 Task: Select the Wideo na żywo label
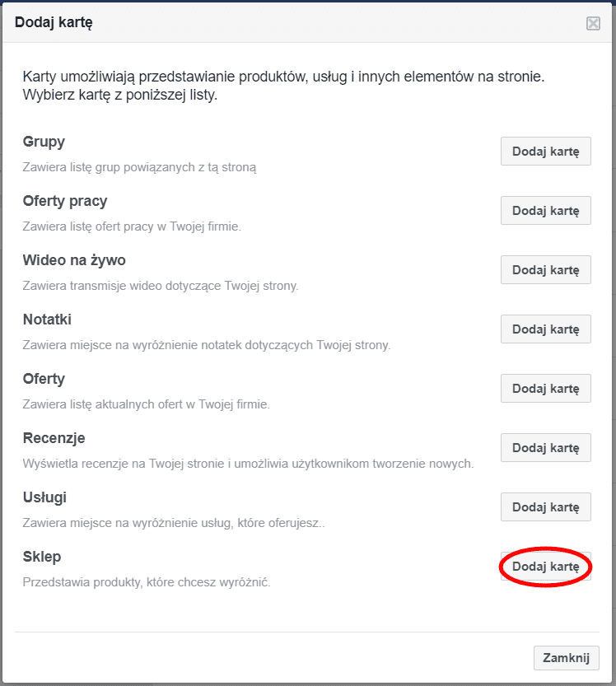[75, 260]
